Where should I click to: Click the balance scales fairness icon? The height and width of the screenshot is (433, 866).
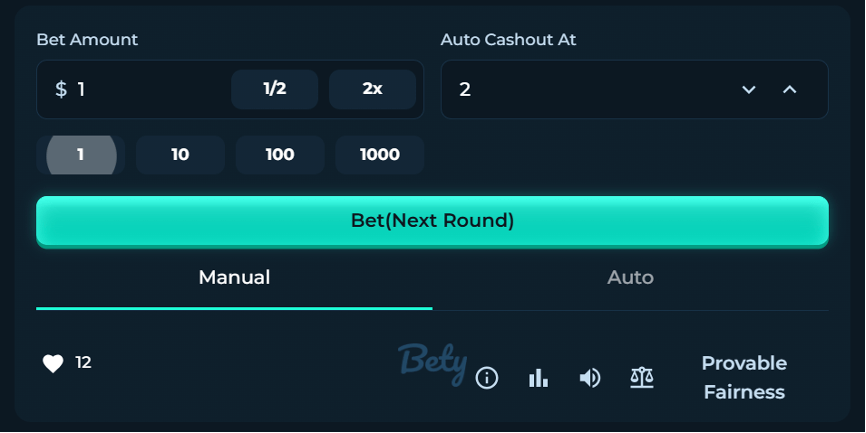pos(641,377)
